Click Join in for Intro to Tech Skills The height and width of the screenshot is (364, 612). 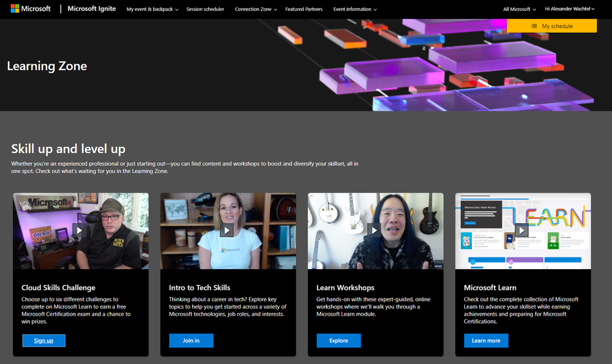(191, 341)
